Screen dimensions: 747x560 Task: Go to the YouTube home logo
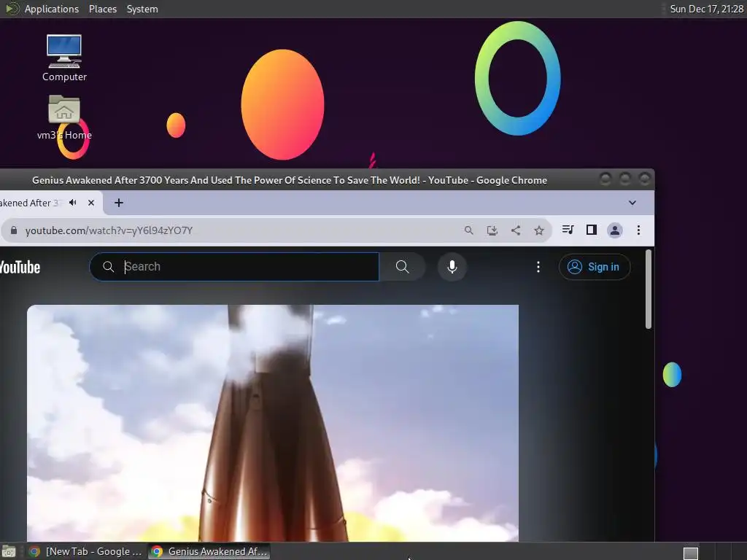point(20,267)
